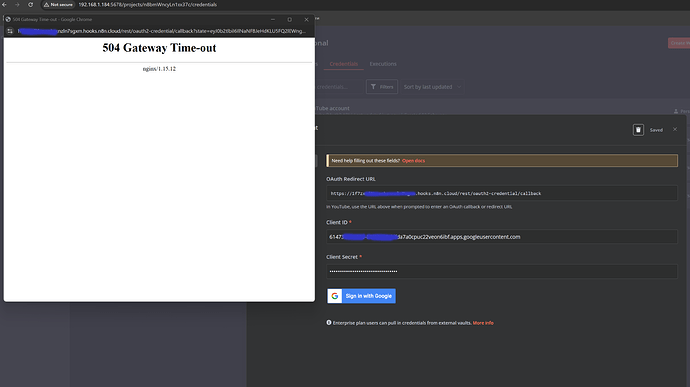690x387 pixels.
Task: Click popup address bar callback URL
Action: (x=161, y=31)
